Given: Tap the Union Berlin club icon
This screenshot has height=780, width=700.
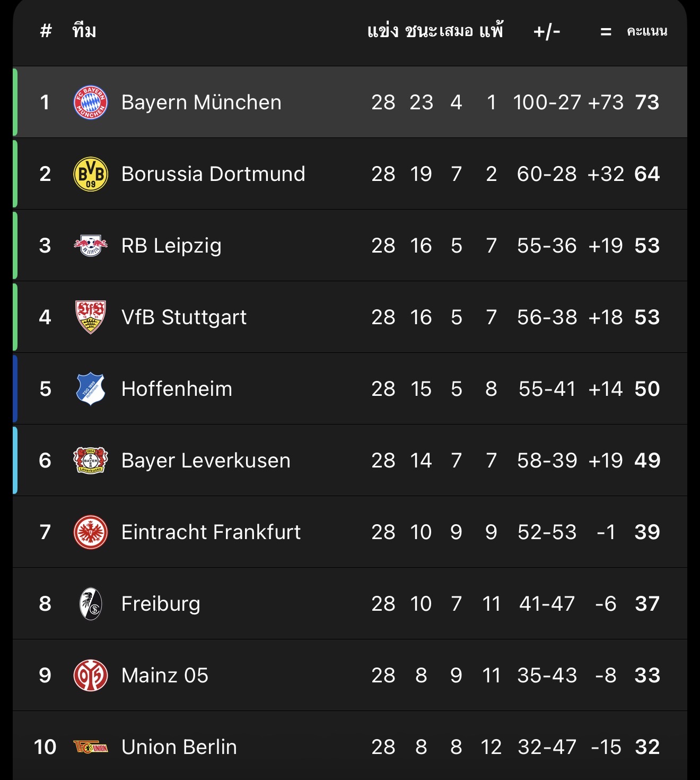Looking at the screenshot, I should [90, 747].
